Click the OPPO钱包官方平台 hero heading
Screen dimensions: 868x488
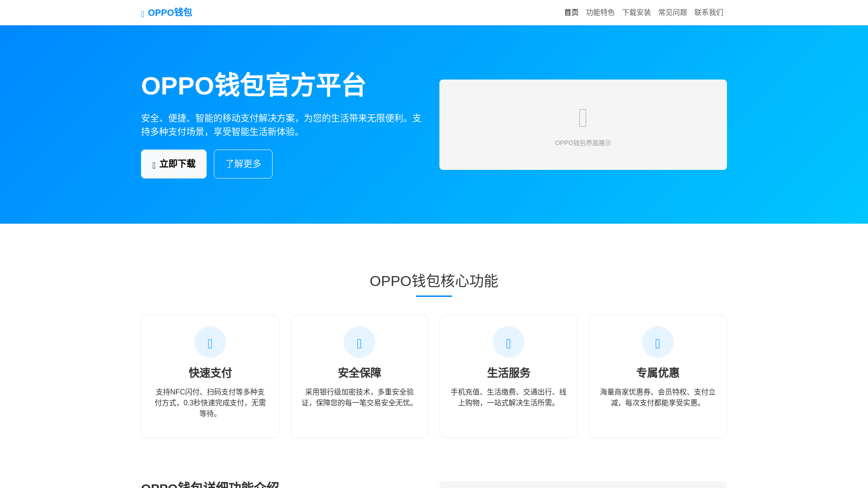pos(253,85)
